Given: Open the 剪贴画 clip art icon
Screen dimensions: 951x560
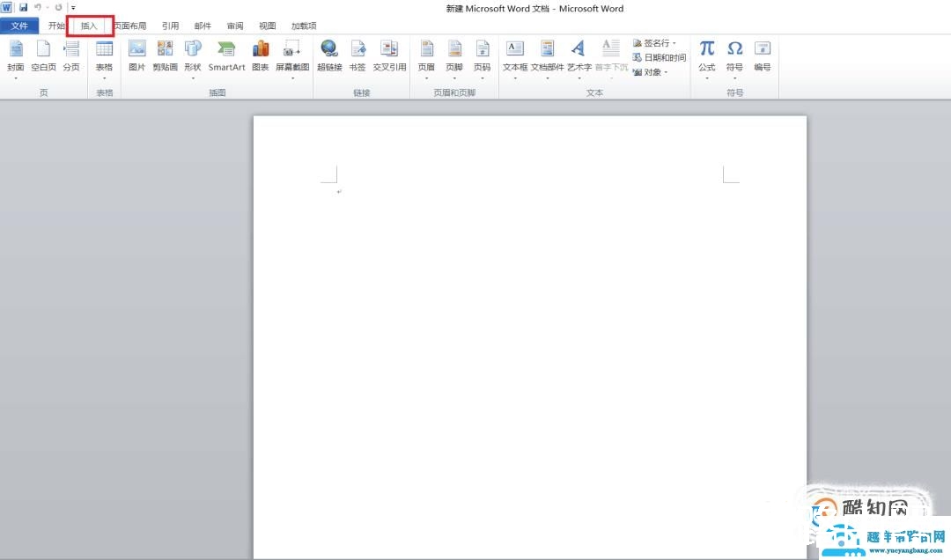Looking at the screenshot, I should tap(165, 55).
